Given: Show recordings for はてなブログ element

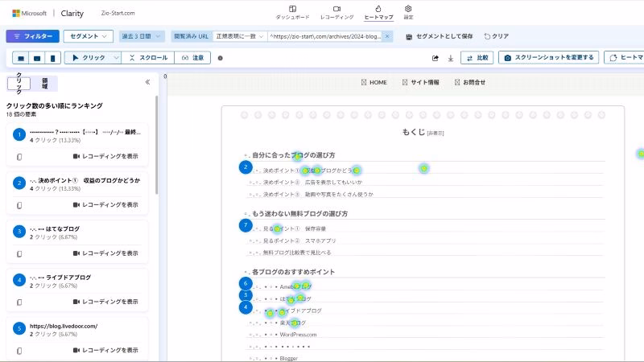Looking at the screenshot, I should [105, 253].
